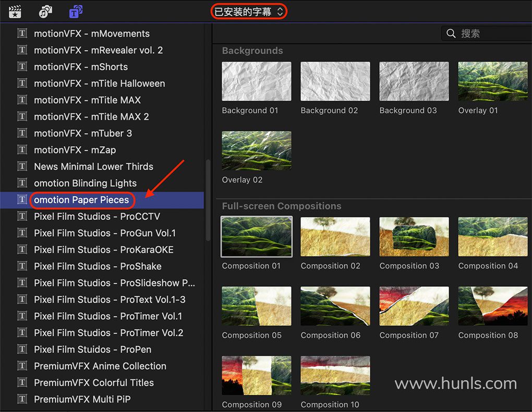The width and height of the screenshot is (532, 412).
Task: Select Composition 03 thumbnail
Action: [414, 237]
